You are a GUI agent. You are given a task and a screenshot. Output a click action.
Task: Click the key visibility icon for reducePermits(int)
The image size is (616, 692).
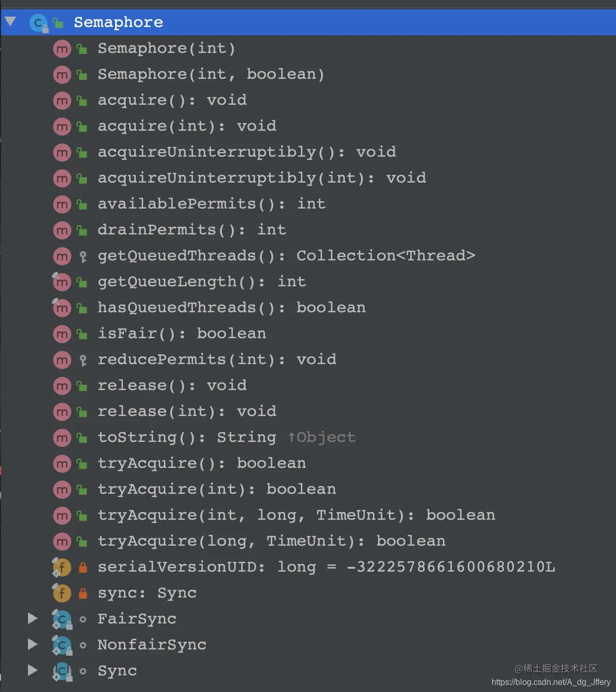[82, 360]
